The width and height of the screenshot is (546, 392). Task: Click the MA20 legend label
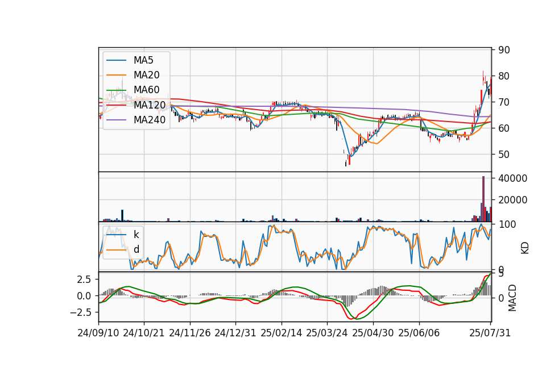[x=146, y=75]
